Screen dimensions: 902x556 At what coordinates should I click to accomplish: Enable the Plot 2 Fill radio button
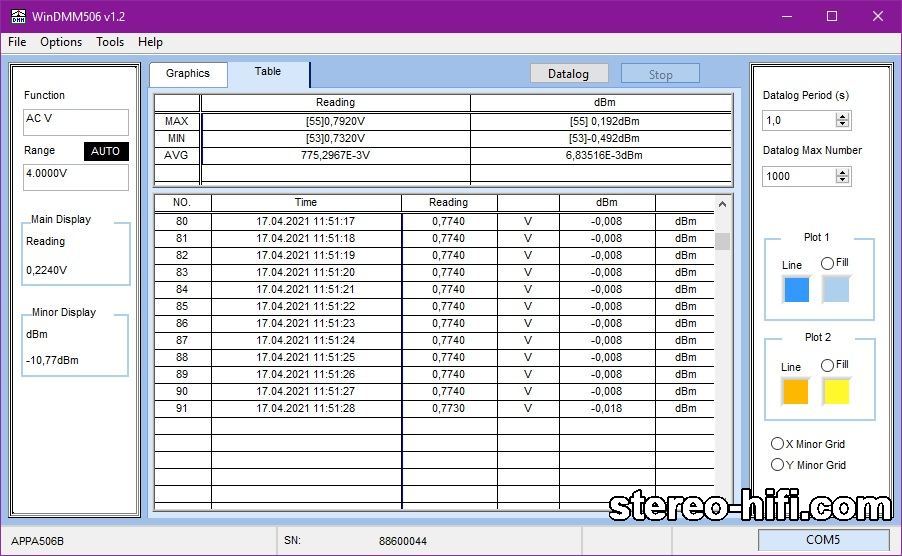pos(827,365)
